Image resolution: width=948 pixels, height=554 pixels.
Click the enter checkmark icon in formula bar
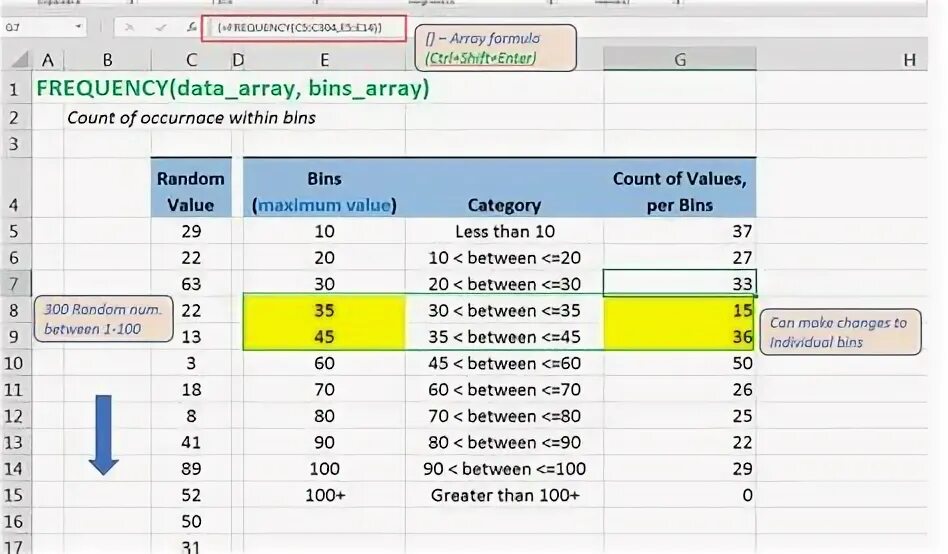click(161, 27)
